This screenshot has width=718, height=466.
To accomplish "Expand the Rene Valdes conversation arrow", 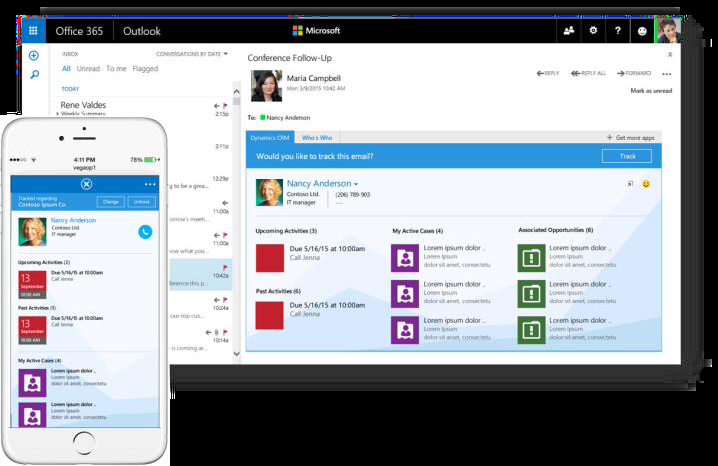I will pos(57,113).
